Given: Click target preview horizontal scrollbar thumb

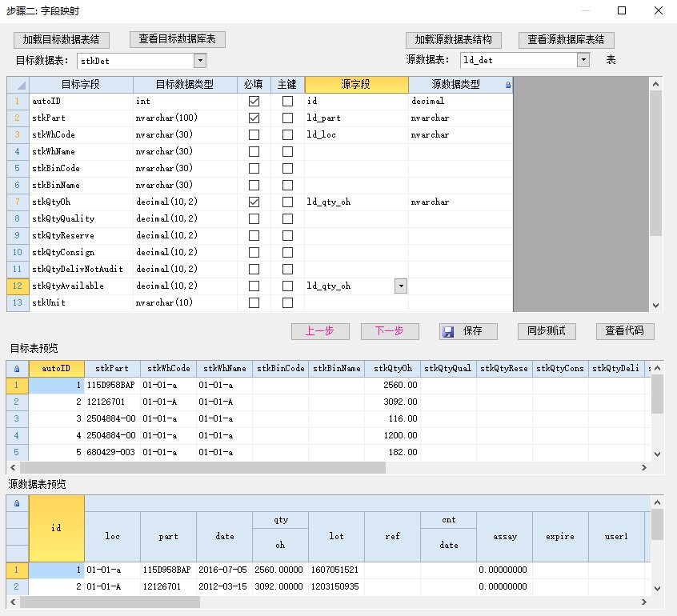Looking at the screenshot, I should [203, 467].
